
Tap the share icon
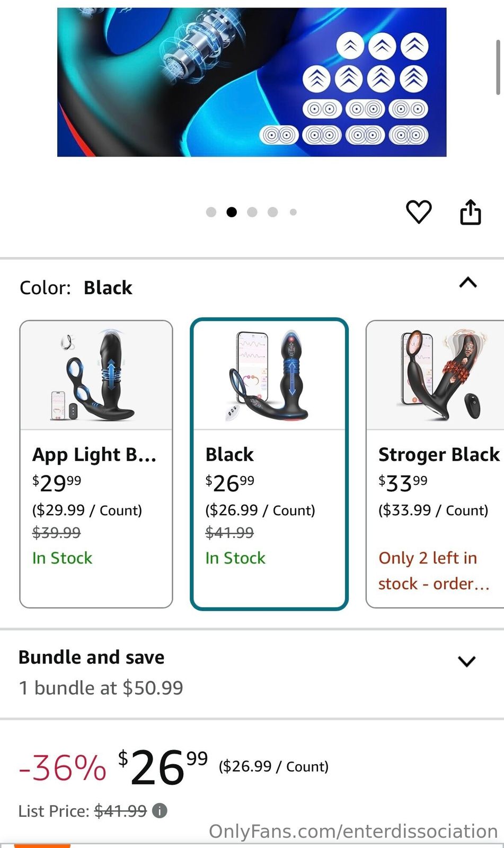[470, 212]
